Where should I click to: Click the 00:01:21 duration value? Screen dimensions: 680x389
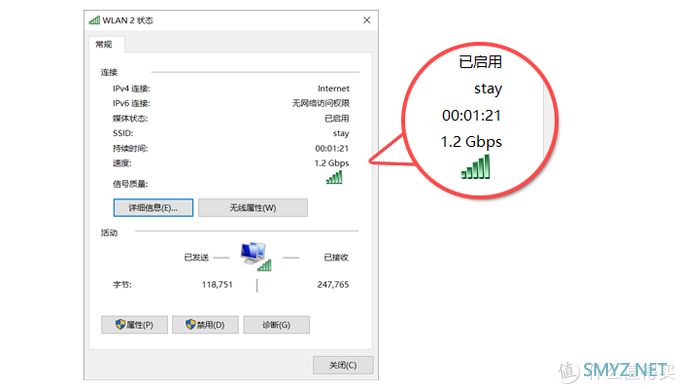click(x=332, y=148)
